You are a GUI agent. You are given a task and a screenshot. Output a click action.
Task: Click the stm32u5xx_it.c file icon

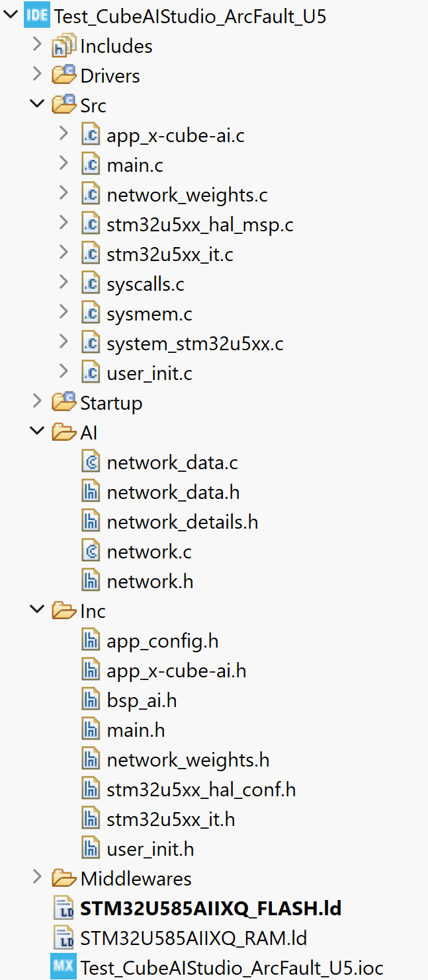tap(91, 254)
